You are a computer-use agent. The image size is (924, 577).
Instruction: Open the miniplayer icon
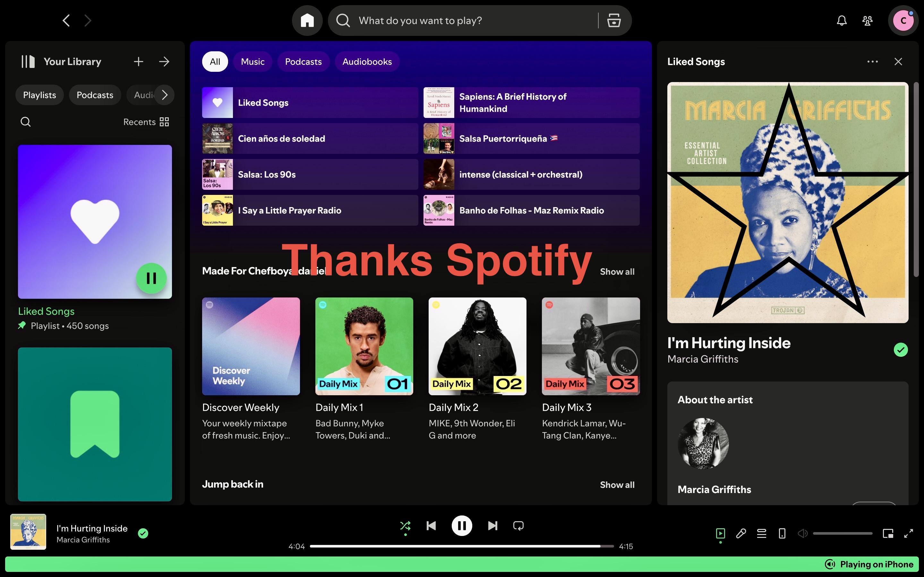point(888,533)
